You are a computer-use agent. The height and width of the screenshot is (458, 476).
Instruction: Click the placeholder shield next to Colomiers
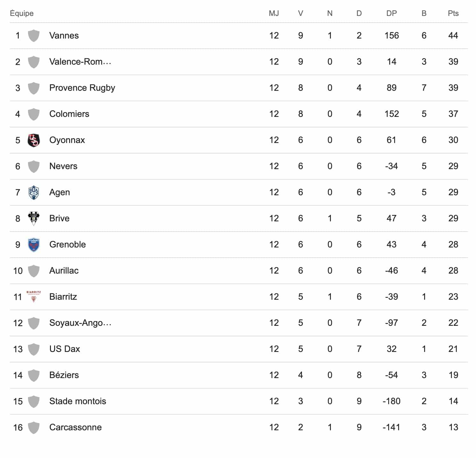[x=33, y=114]
